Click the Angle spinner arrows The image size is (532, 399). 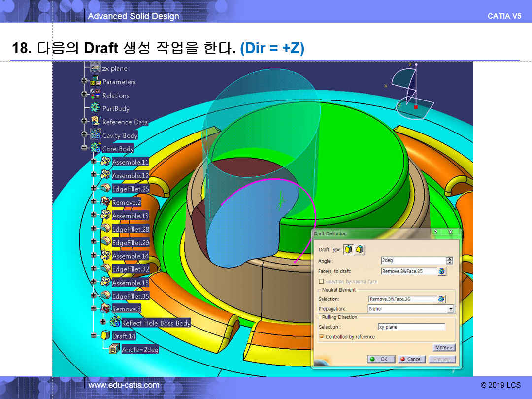coord(449,261)
